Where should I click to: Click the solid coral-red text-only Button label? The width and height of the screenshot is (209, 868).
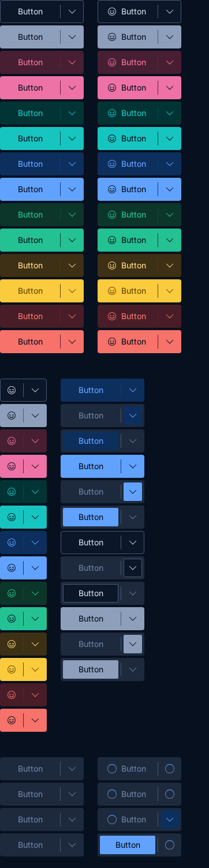30,342
